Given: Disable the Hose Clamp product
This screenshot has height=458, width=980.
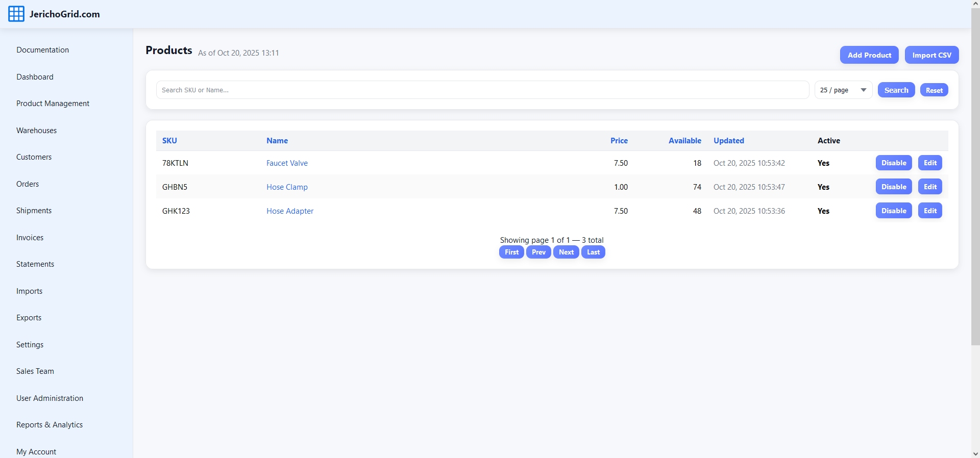Looking at the screenshot, I should [893, 187].
